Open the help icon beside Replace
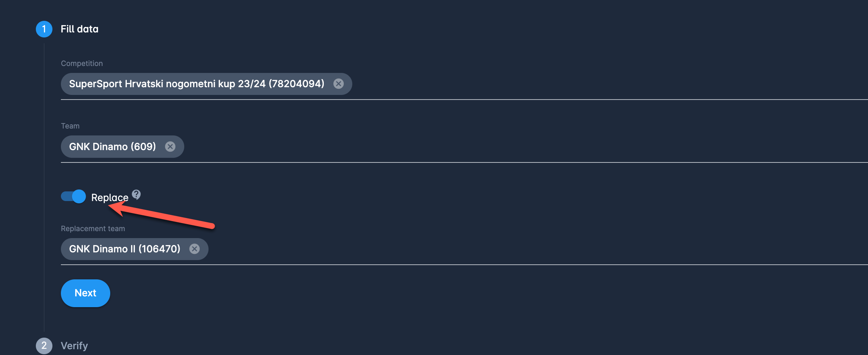Viewport: 868px width, 355px height. coord(136,194)
